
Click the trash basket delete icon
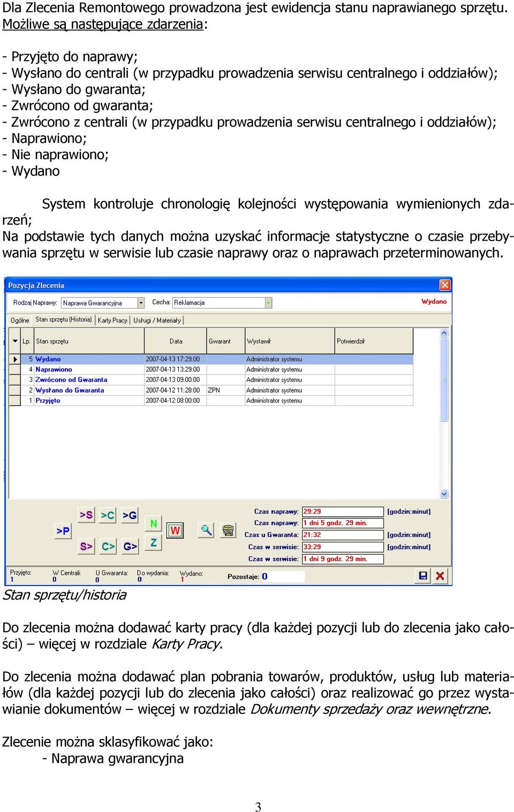pyautogui.click(x=228, y=530)
